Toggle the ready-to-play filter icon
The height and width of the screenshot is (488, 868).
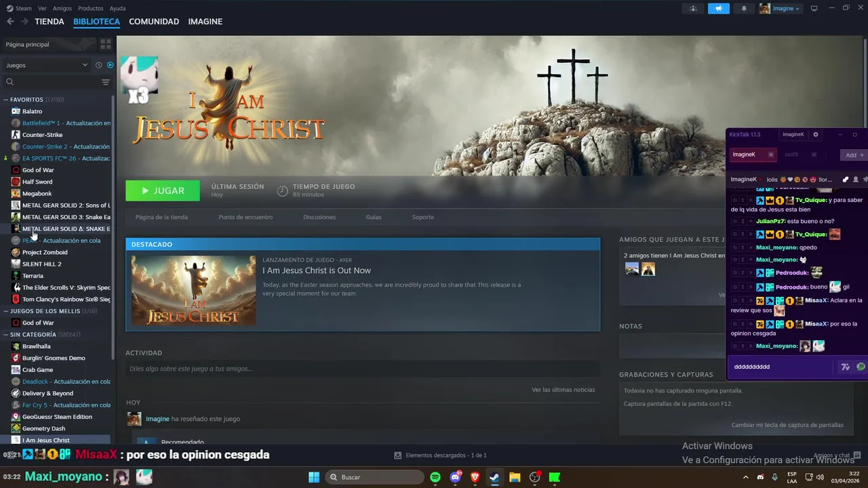click(110, 65)
